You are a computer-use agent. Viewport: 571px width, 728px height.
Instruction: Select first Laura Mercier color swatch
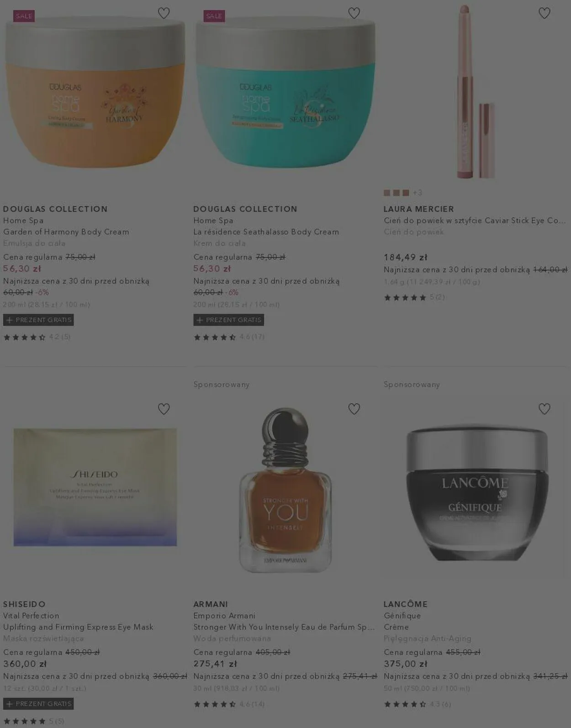pos(387,193)
